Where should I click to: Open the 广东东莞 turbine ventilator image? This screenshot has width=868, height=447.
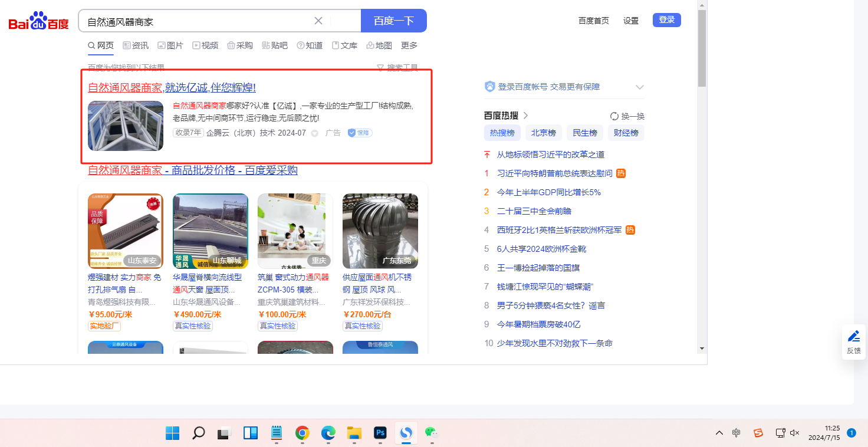pyautogui.click(x=380, y=231)
